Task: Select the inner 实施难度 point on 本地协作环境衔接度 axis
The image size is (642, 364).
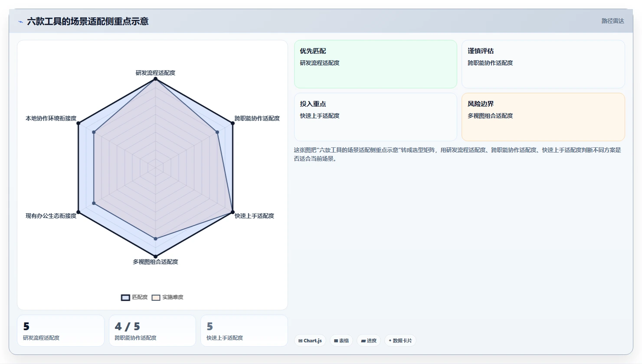Action: pos(94,132)
